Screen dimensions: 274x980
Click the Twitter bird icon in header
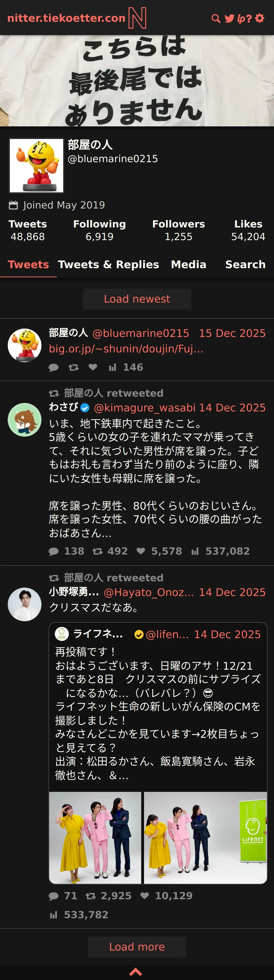(229, 18)
